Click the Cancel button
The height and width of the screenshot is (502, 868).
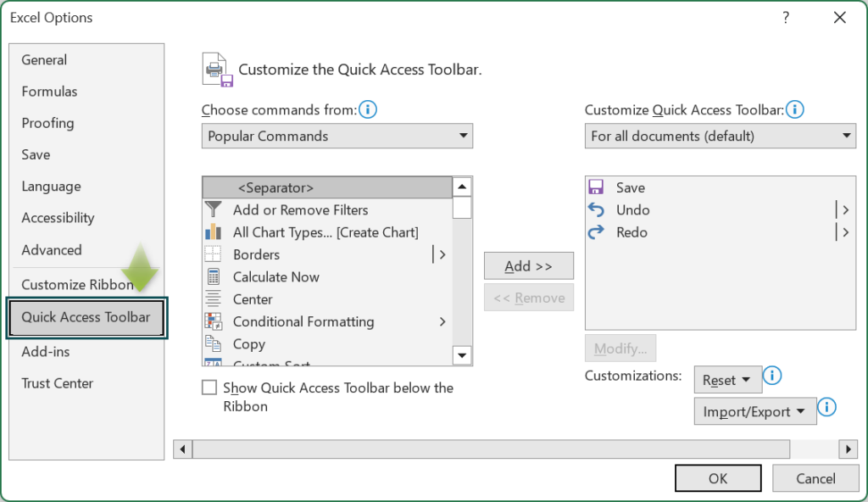click(815, 478)
